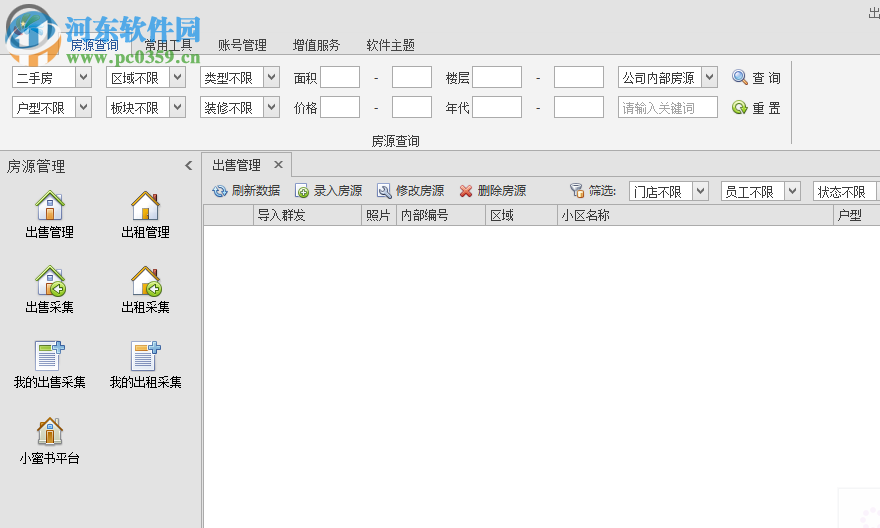Click the 导入群发 column header
880x528 pixels.
[307, 215]
